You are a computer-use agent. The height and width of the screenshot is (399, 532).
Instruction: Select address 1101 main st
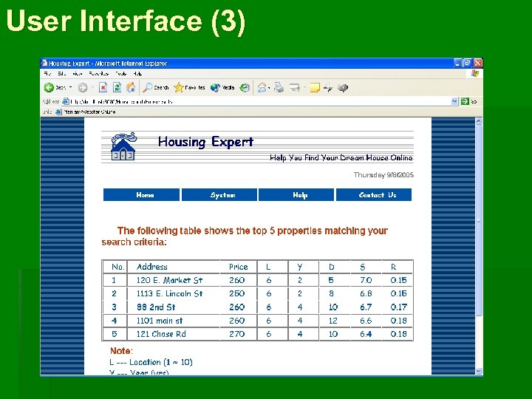tap(160, 321)
